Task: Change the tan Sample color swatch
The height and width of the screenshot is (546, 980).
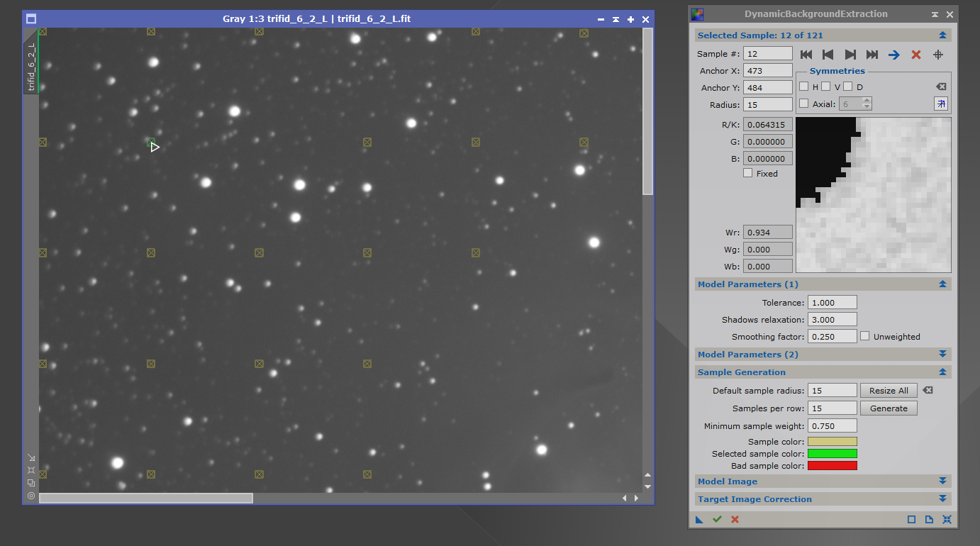Action: [833, 441]
